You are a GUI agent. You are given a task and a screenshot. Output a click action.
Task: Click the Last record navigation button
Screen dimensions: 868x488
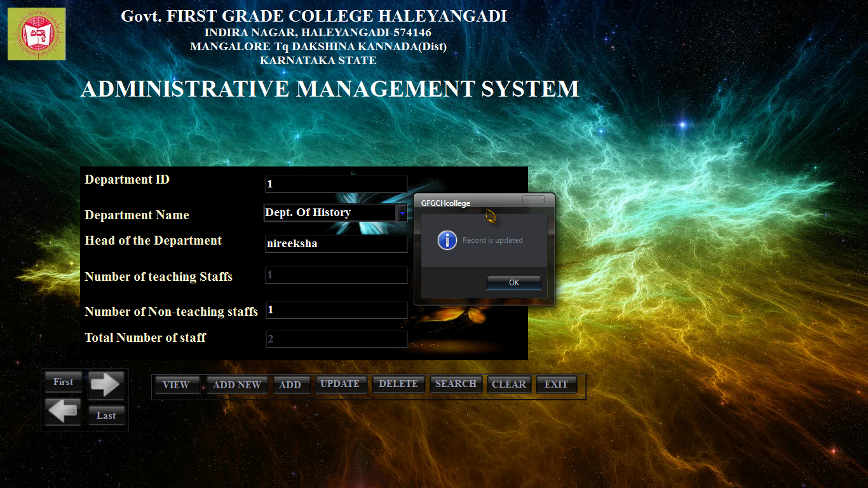pos(106,415)
